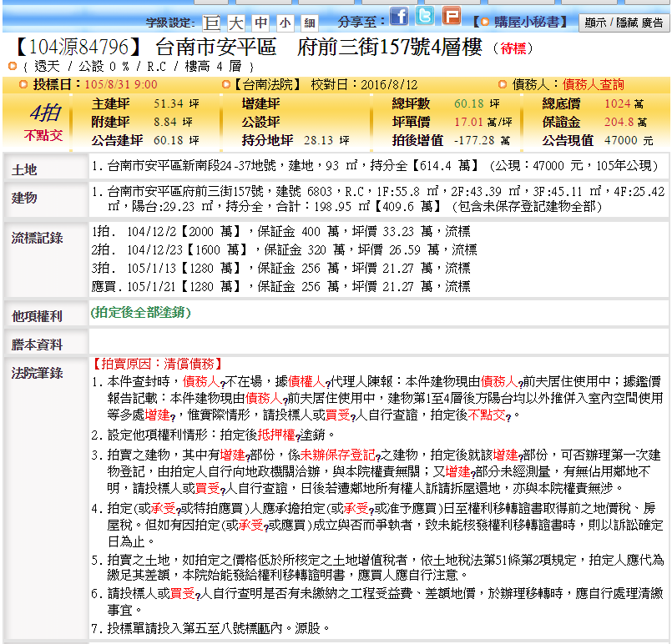The width and height of the screenshot is (672, 644).
Task: Click the 他項權利 row label
Action: pos(38,316)
